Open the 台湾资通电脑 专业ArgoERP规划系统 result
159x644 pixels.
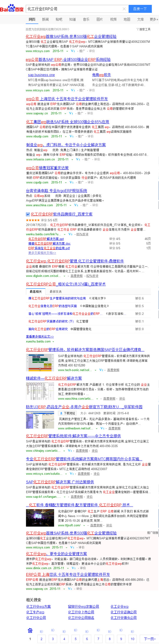(57, 191)
